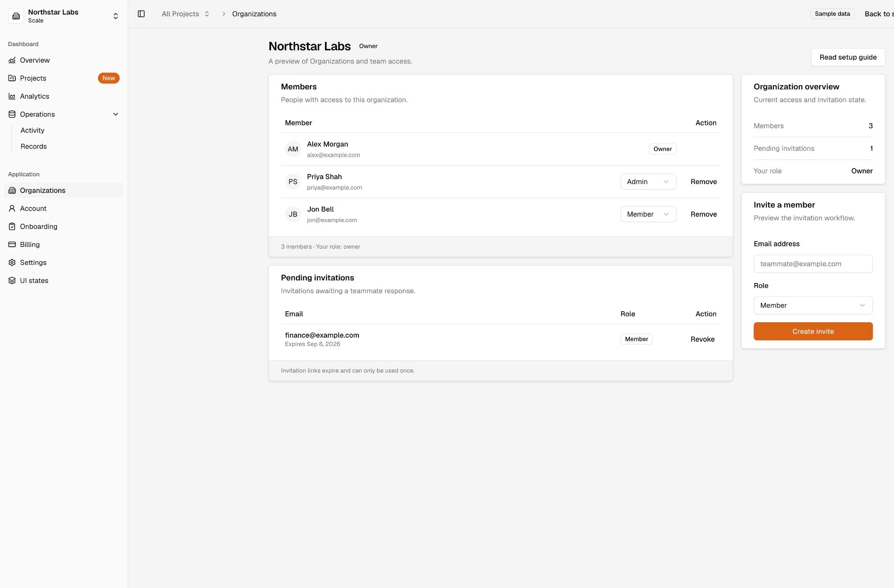
Task: Click the Owner badge next to page title
Action: tap(368, 46)
